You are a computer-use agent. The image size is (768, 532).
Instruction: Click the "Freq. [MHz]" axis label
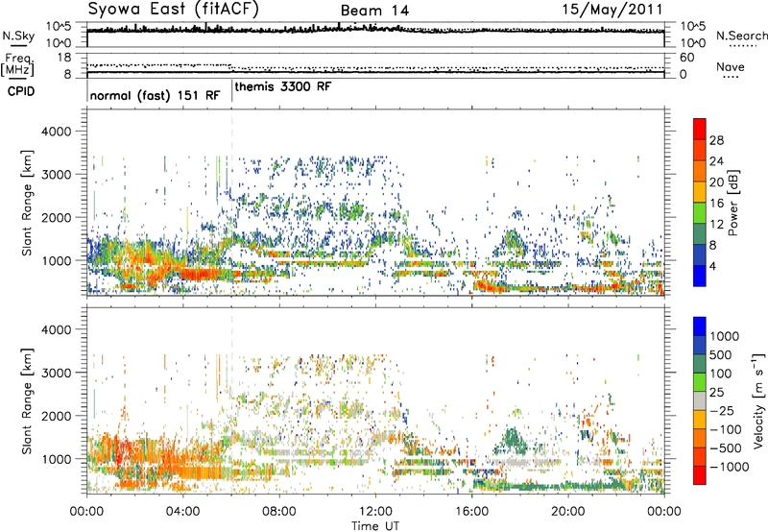pyautogui.click(x=18, y=65)
